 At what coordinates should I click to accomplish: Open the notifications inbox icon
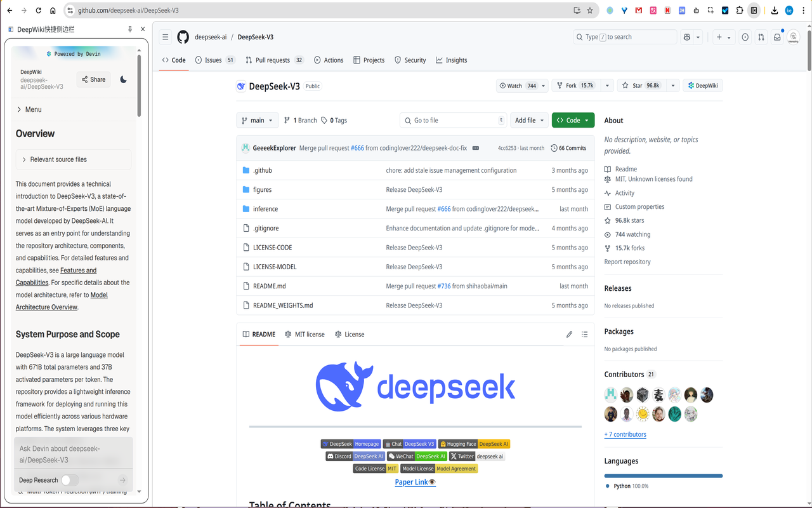[x=777, y=37]
